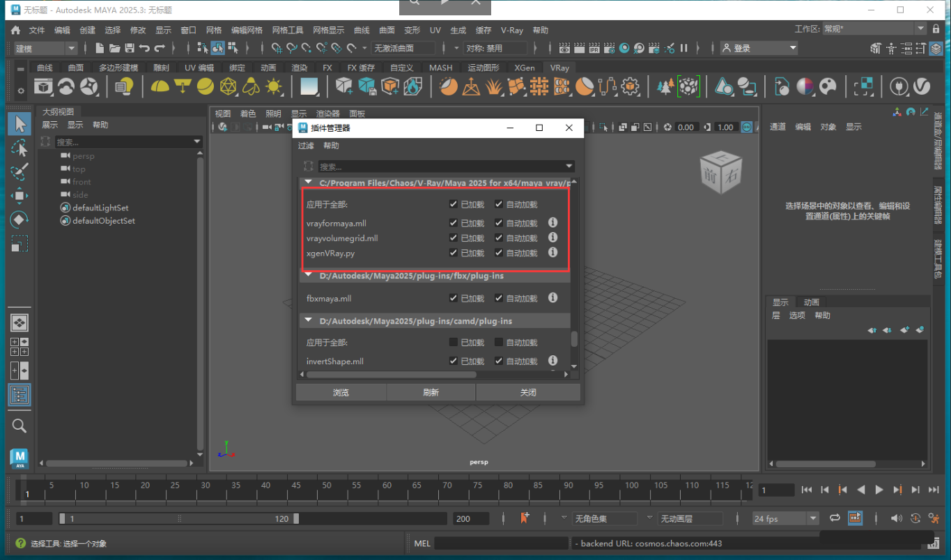This screenshot has height=560, width=951.
Task: Select the Move tool in toolbox
Action: point(20,196)
